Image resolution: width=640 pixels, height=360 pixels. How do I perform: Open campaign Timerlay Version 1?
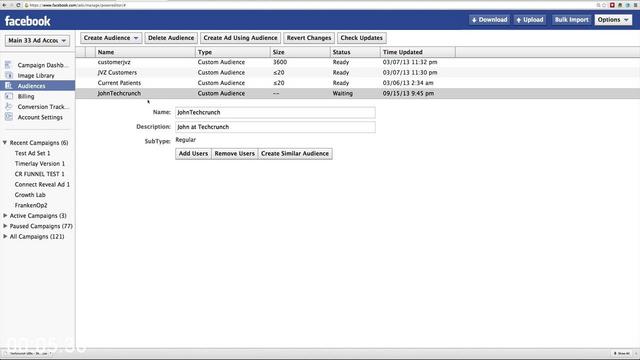coord(40,164)
